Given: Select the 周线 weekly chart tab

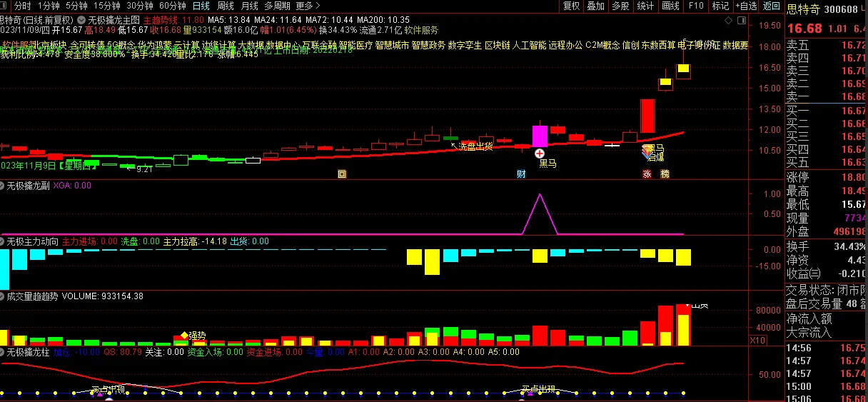Looking at the screenshot, I should pos(226,6).
